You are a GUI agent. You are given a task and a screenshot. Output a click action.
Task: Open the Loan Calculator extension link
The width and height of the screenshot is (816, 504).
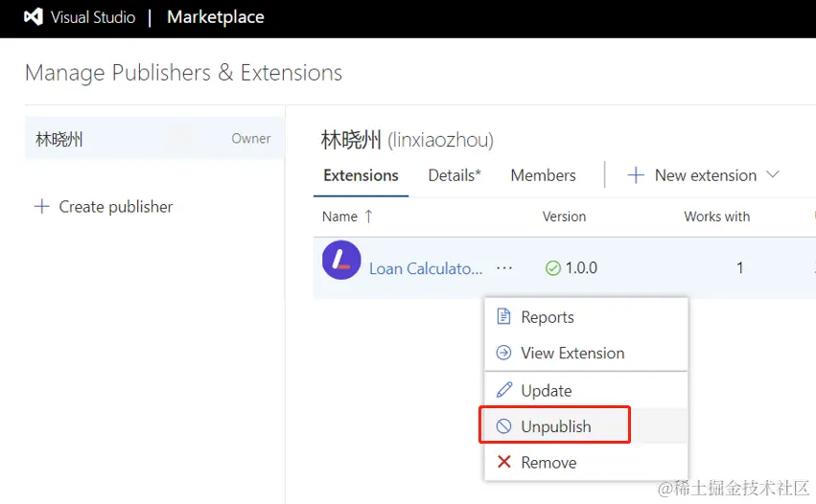click(x=426, y=268)
